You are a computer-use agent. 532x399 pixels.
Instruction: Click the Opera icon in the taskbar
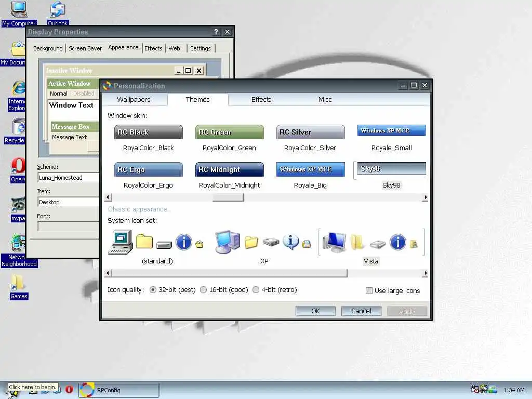(69, 390)
